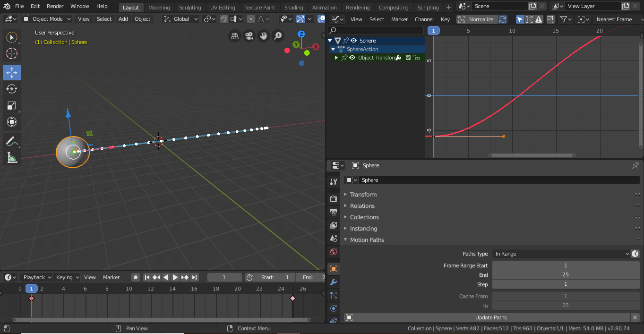Select the Annotate pencil tool

pos(12,141)
